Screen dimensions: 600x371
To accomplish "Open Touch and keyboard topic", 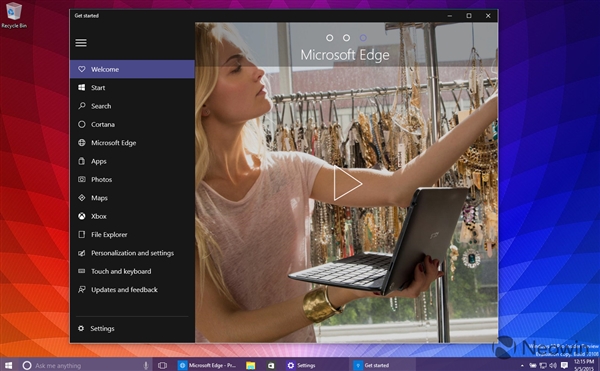I will click(x=132, y=271).
